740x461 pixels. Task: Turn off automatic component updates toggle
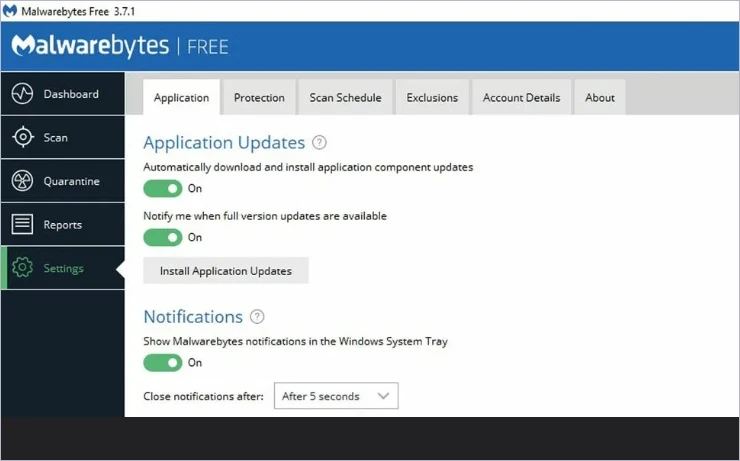point(163,189)
